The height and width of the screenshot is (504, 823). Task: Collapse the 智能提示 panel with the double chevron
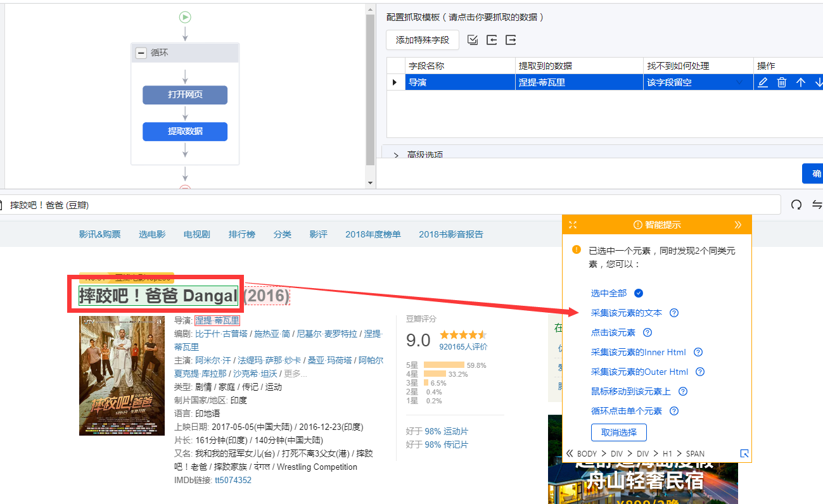click(x=737, y=225)
